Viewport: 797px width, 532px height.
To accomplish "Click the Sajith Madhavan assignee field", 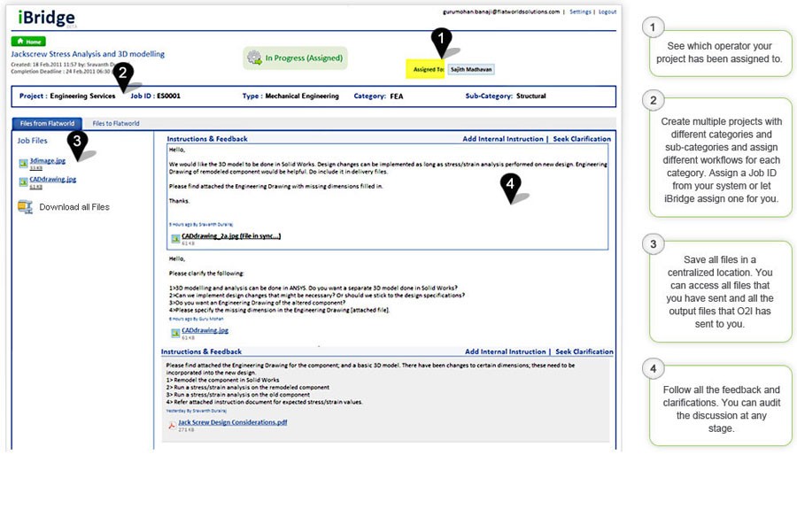I will 471,69.
